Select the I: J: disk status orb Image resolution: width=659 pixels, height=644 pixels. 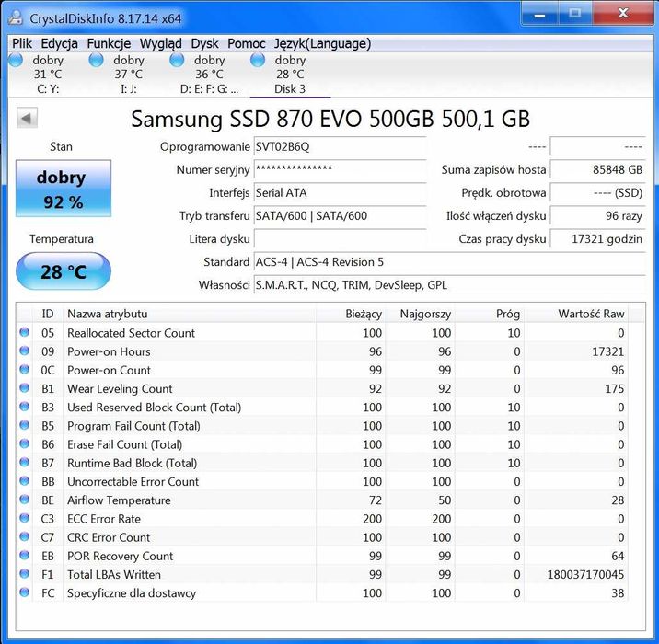click(x=97, y=60)
